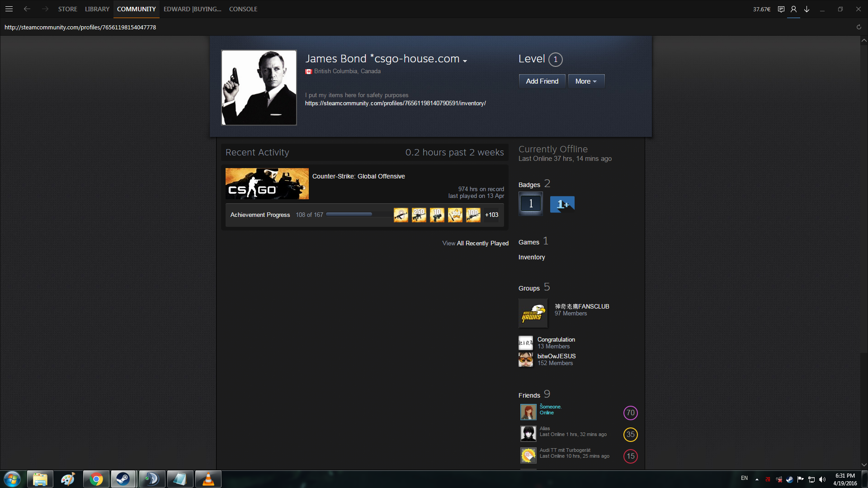Open the friends and chat speech-bubble icon
The width and height of the screenshot is (868, 488).
781,9
